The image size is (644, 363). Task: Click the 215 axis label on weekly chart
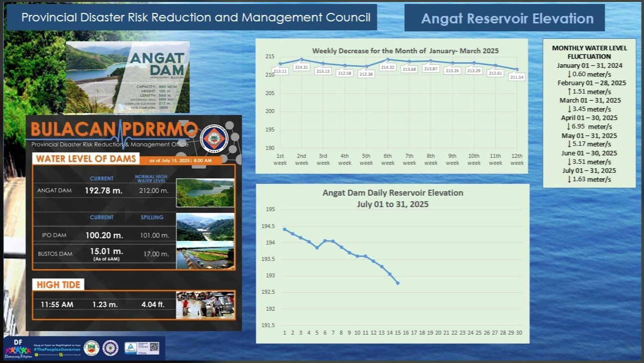pyautogui.click(x=270, y=57)
